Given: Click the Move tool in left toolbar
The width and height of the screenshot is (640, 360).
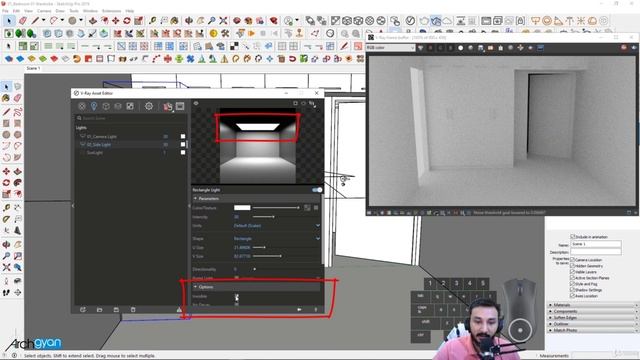Looking at the screenshot, I should coord(6,171).
